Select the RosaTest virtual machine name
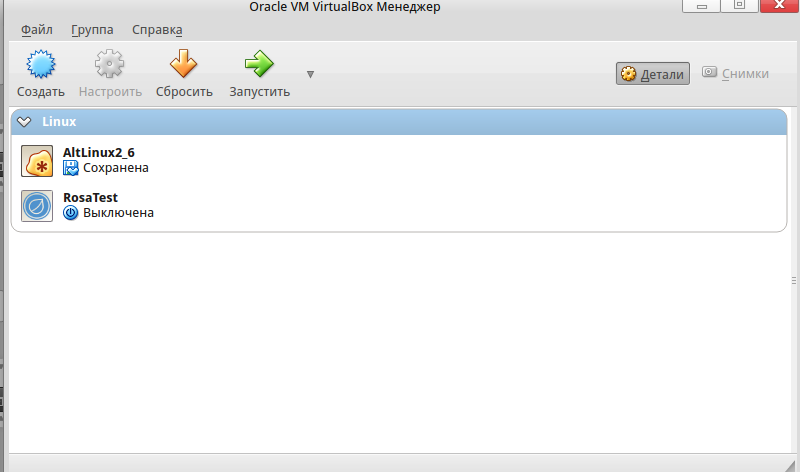Viewport: 800px width, 472px height. tap(90, 197)
